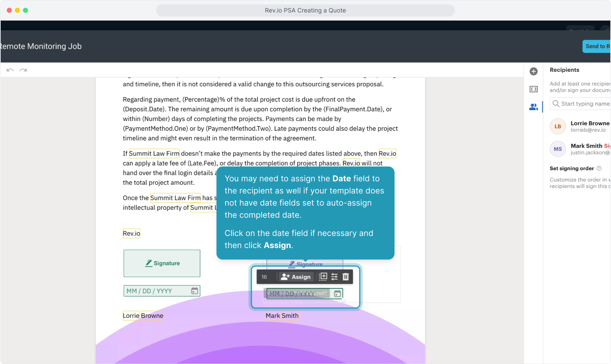Click the Mark Smith name in the document
The height and width of the screenshot is (364, 611).
tap(282, 315)
